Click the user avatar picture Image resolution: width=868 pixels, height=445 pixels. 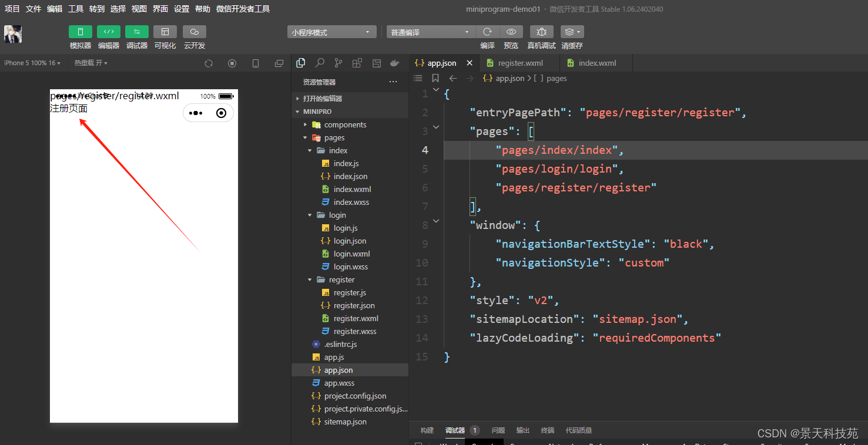[13, 34]
